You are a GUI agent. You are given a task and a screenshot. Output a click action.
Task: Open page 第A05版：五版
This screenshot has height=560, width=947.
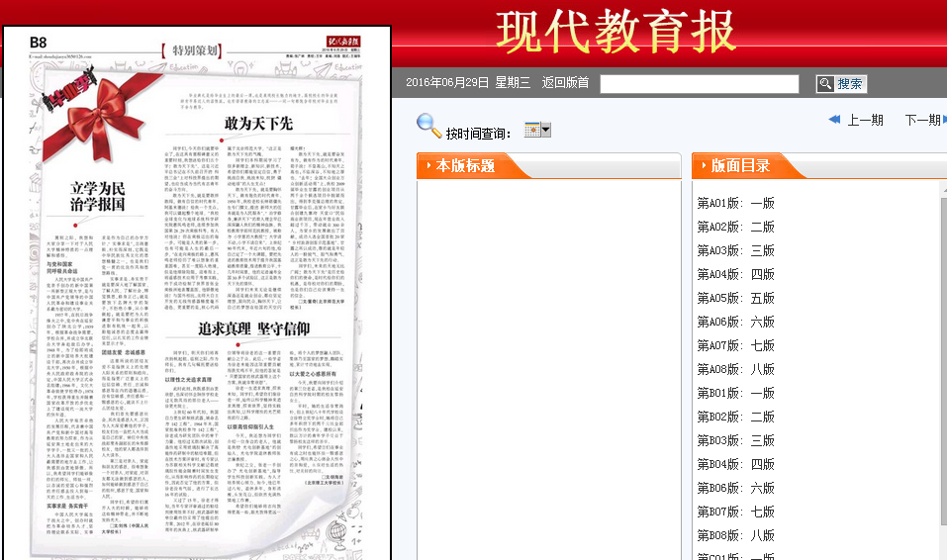[735, 299]
